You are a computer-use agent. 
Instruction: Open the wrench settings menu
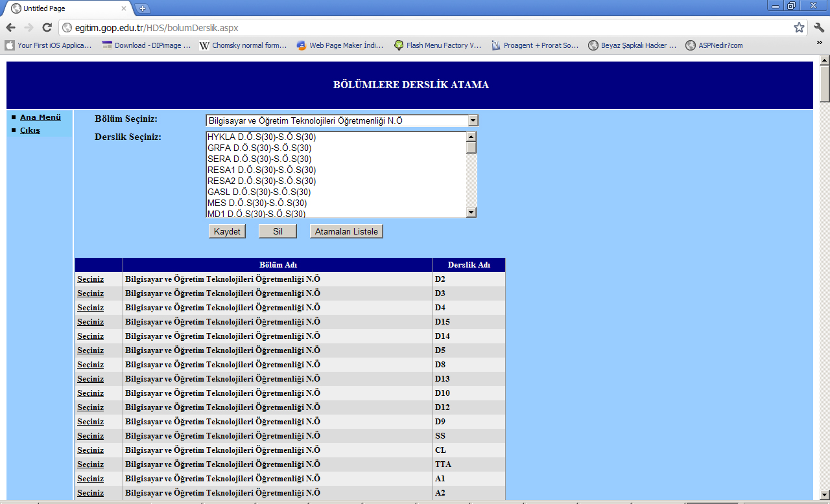coord(818,28)
